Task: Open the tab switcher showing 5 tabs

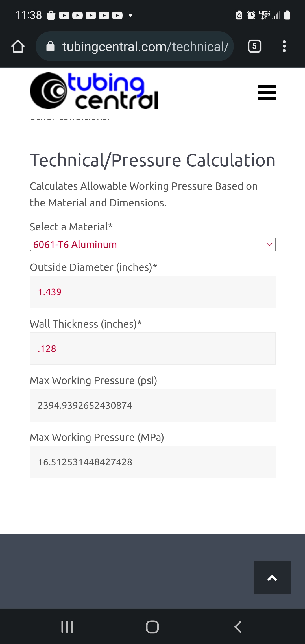Action: (254, 46)
